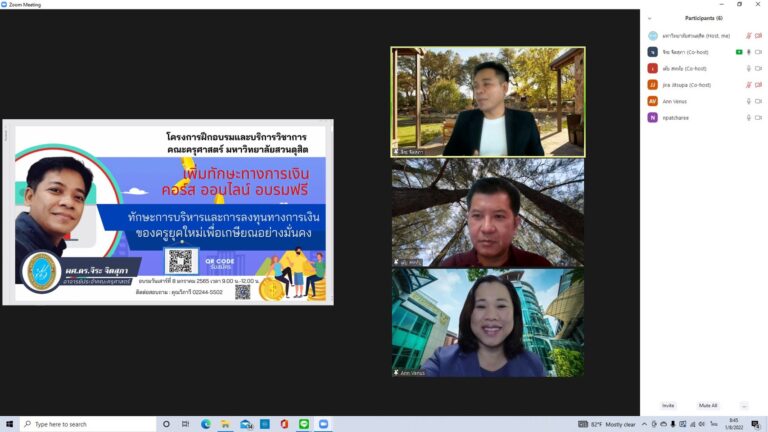Screen dimensions: 768x432
Task: Click the pin icon on the middle video tile
Action: pyautogui.click(x=396, y=263)
